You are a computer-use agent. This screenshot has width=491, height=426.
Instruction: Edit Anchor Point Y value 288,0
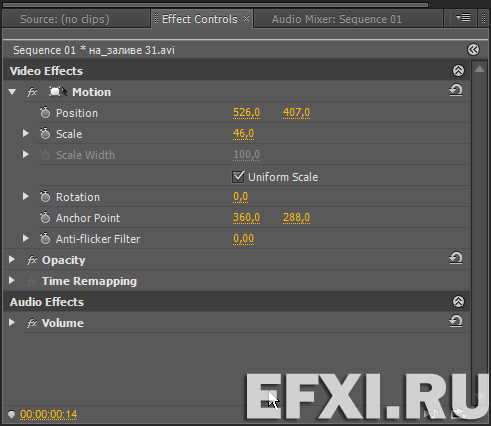pos(296,218)
